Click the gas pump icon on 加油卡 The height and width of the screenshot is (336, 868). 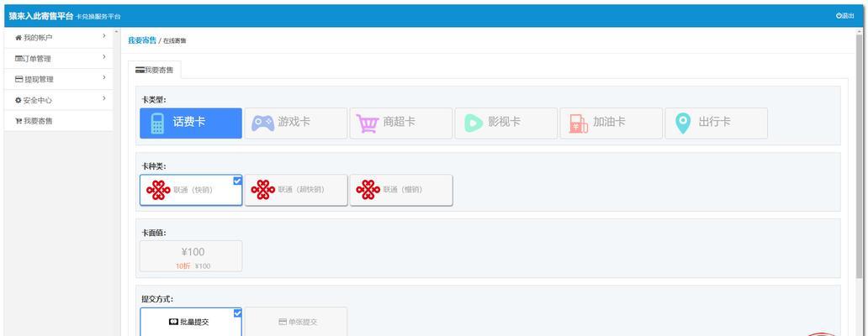point(579,123)
